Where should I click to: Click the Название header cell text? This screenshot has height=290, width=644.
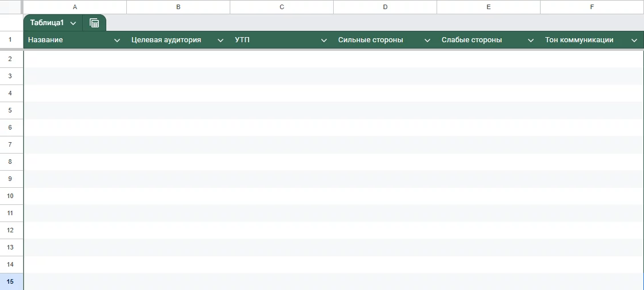(x=46, y=40)
